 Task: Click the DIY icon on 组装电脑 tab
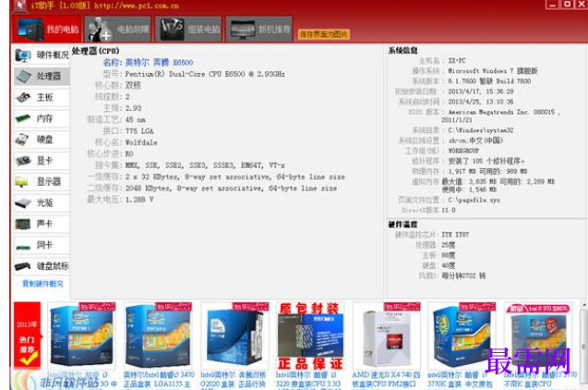(172, 29)
